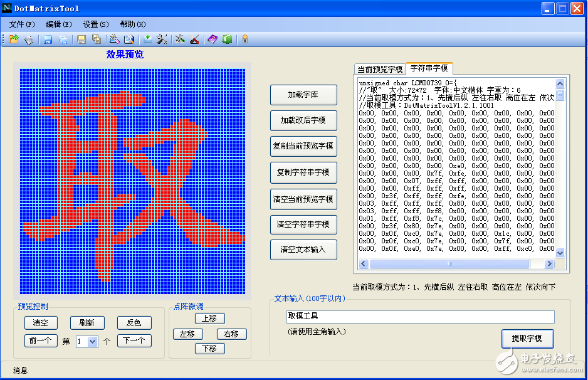Image resolution: width=588 pixels, height=380 pixels.
Task: Click the code panel's vertical scrollbar down arrow
Action: click(x=560, y=253)
